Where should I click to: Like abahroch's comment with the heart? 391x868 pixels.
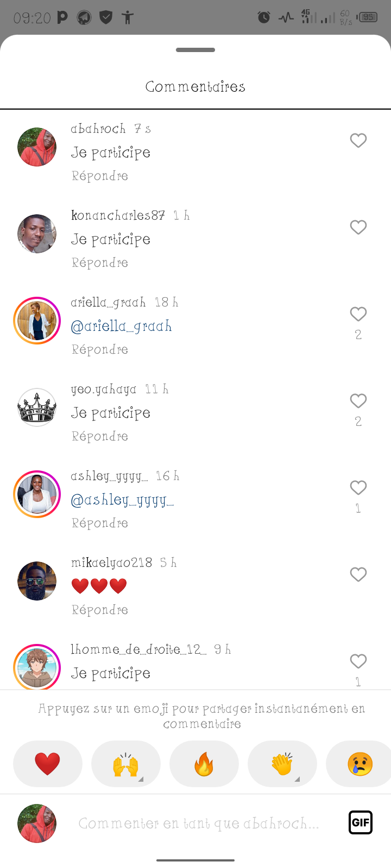click(358, 141)
